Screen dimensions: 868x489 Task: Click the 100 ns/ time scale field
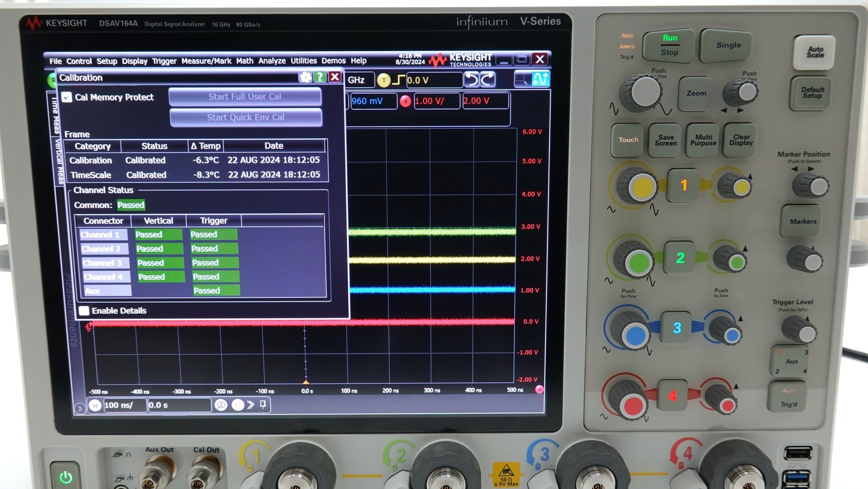[x=125, y=405]
